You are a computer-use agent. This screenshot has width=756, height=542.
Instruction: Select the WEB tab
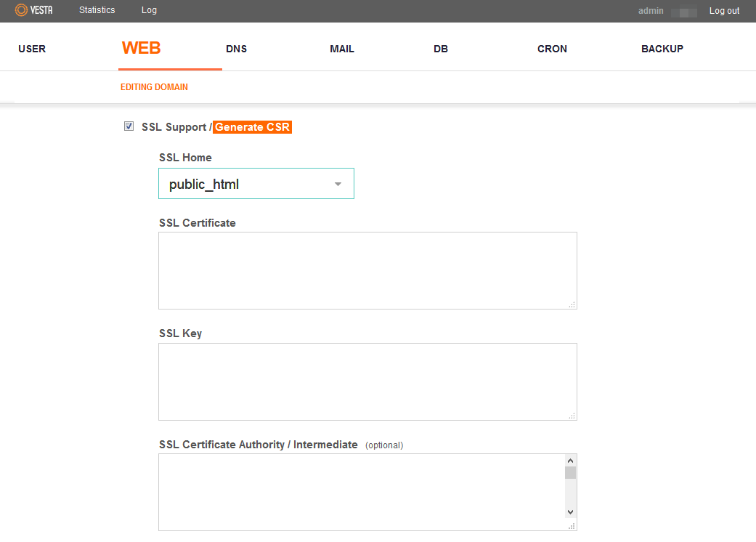click(141, 49)
